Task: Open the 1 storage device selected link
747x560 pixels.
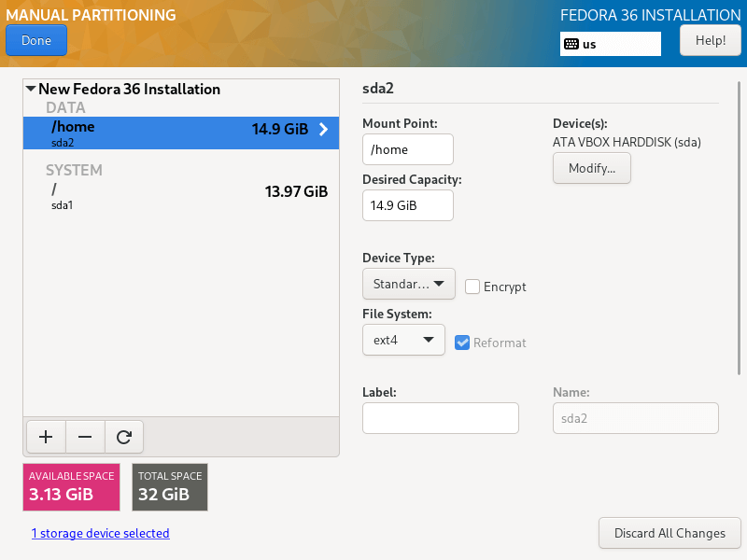Action: point(100,533)
